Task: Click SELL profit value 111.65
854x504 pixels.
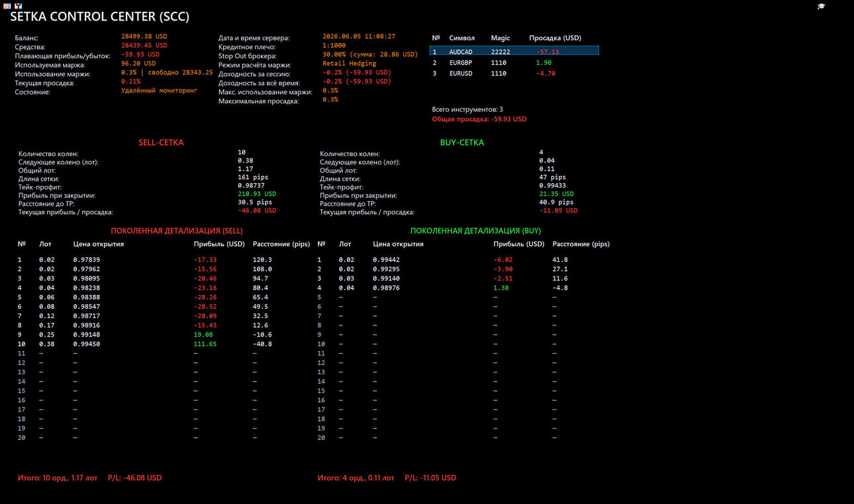Action: click(205, 344)
